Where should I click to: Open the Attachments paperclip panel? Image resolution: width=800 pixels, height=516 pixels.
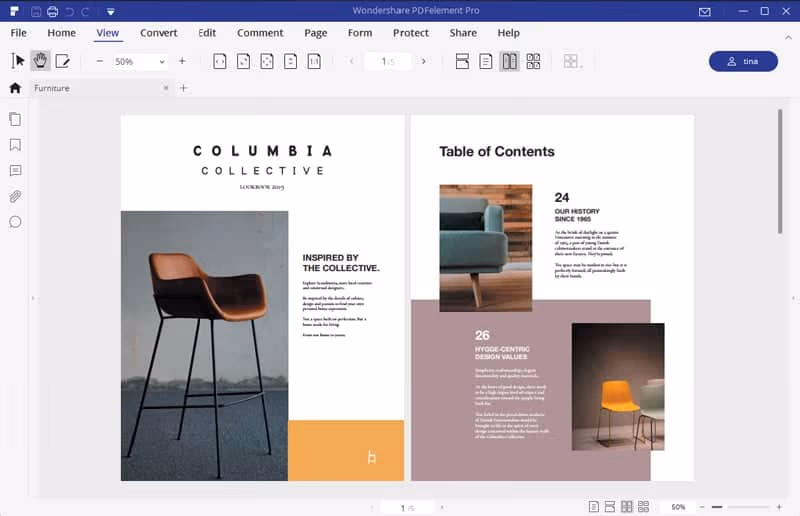coord(15,196)
